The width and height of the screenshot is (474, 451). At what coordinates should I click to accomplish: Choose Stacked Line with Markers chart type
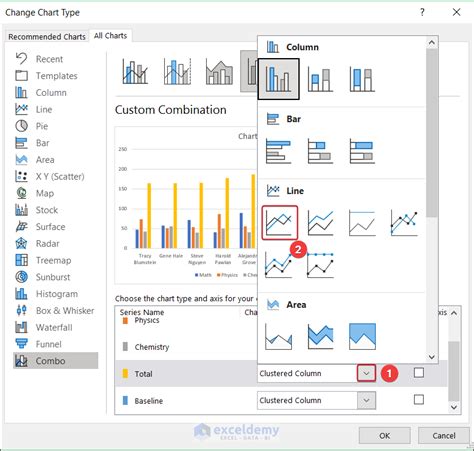278,265
